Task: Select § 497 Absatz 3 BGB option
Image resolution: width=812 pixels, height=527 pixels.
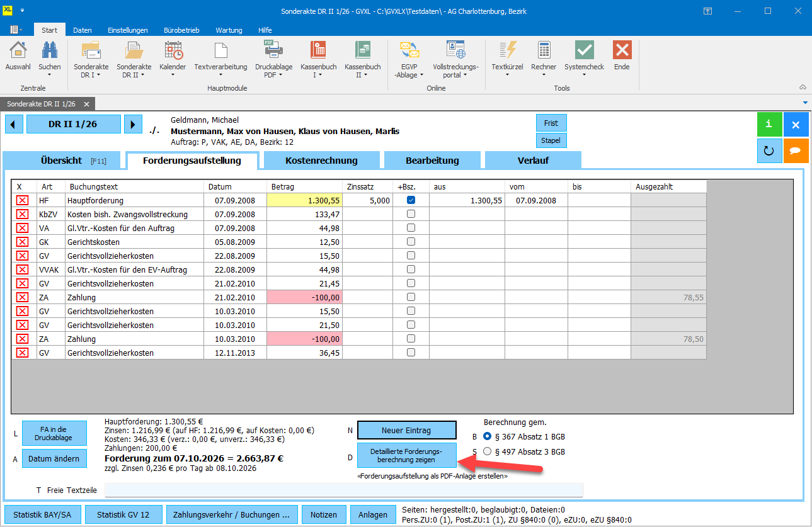Action: 486,451
